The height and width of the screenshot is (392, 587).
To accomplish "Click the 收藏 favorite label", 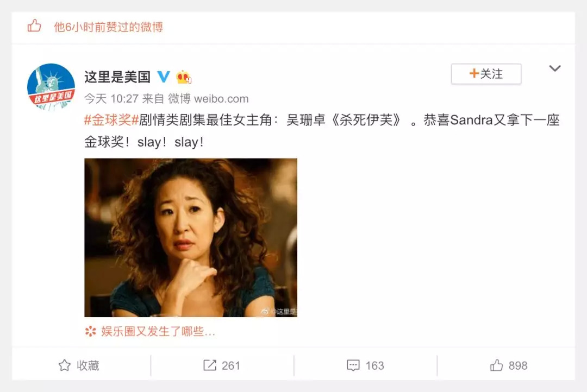I will [88, 365].
